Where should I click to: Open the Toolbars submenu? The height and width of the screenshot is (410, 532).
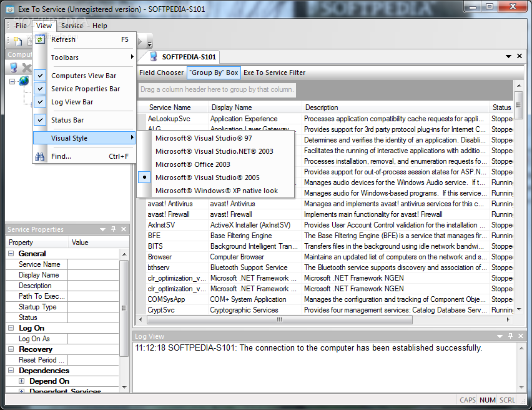click(x=84, y=57)
